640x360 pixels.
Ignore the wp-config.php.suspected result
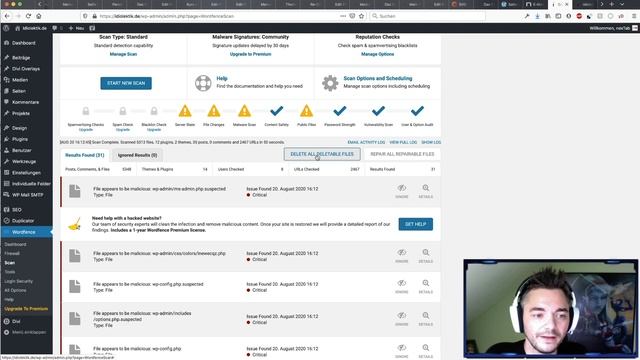point(402,286)
